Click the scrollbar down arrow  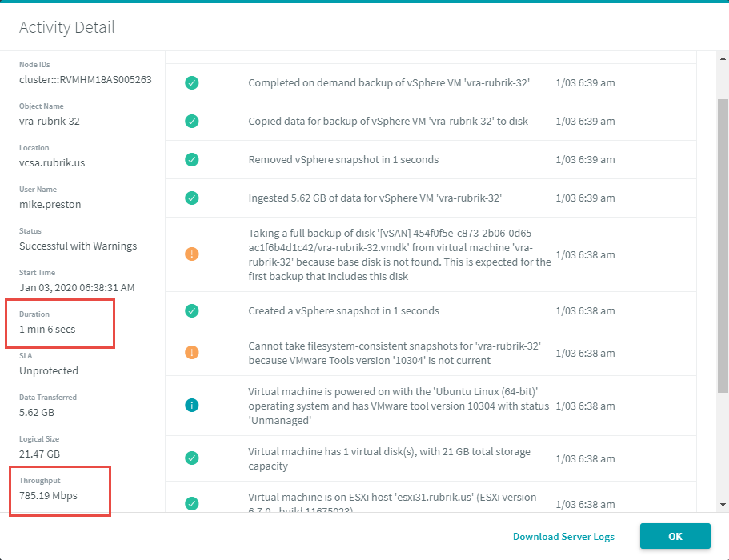(x=723, y=505)
